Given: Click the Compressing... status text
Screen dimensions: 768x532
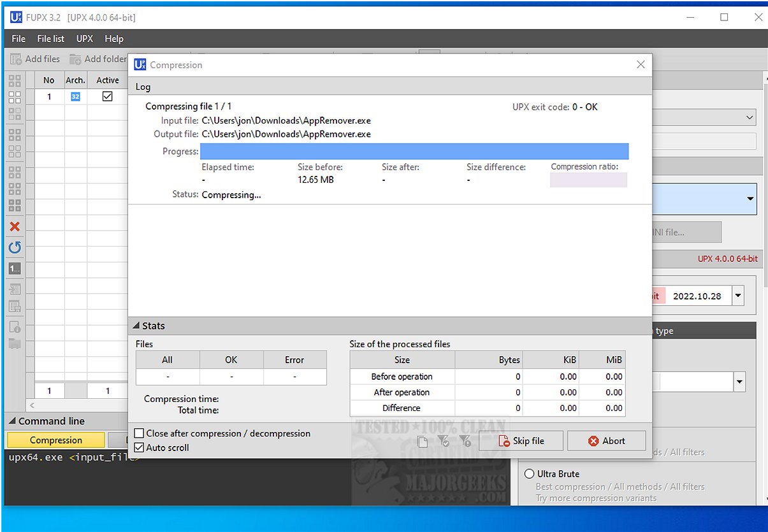Looking at the screenshot, I should [231, 195].
